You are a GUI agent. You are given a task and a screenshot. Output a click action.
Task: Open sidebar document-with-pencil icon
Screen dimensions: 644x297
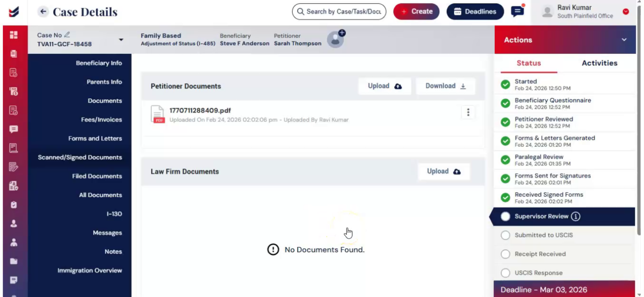[14, 167]
